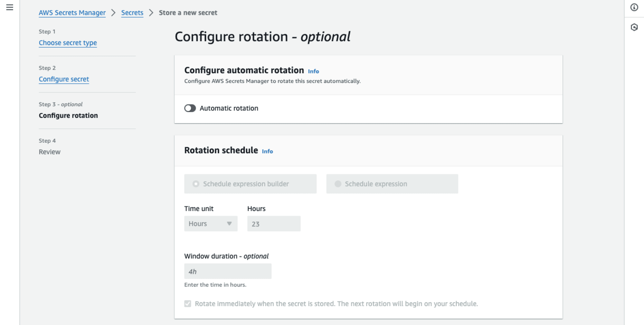Screen dimensions: 644x325
Task: Open the hamburger navigation menu
Action: pos(10,7)
